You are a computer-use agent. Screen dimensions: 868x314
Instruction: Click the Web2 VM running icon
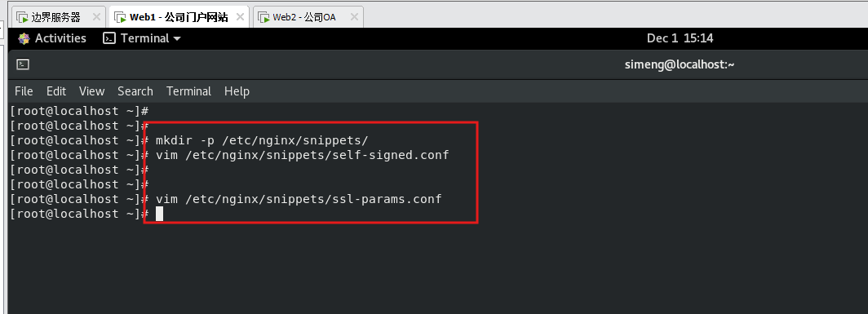click(264, 18)
